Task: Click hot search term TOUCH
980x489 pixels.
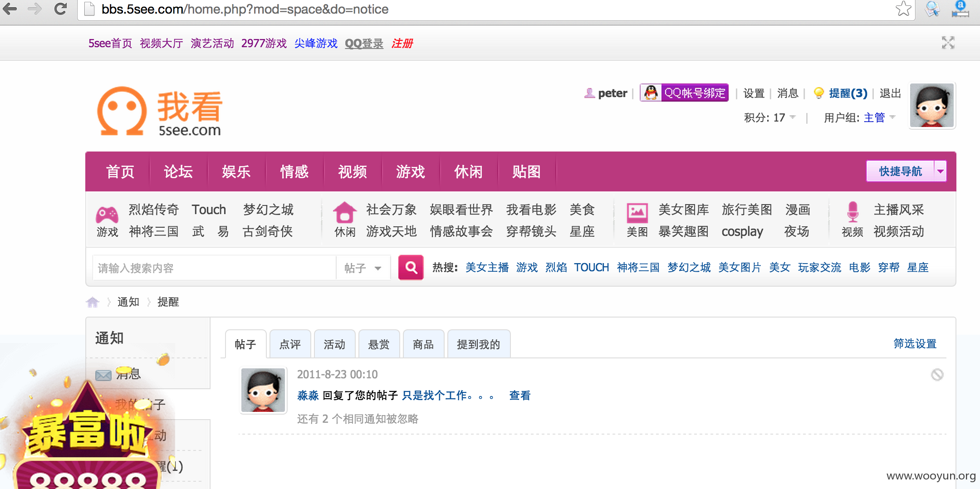Action: 592,268
